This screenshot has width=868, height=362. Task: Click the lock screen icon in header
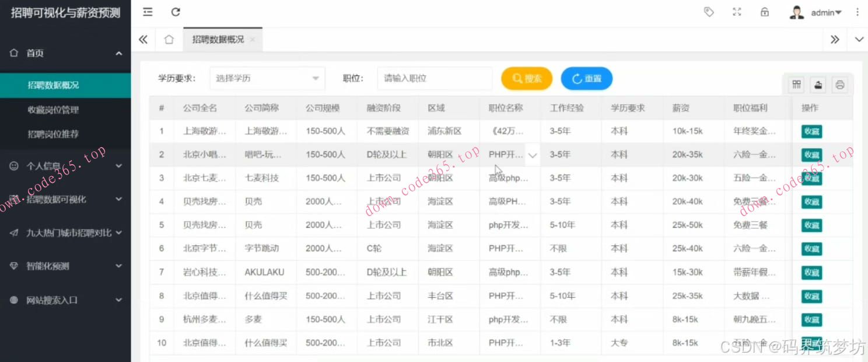click(x=764, y=12)
